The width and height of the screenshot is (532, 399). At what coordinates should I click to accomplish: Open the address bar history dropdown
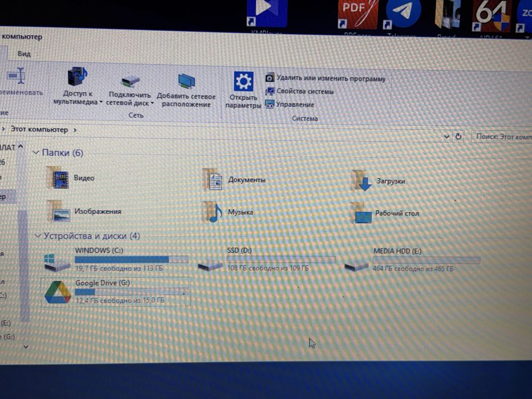[447, 136]
